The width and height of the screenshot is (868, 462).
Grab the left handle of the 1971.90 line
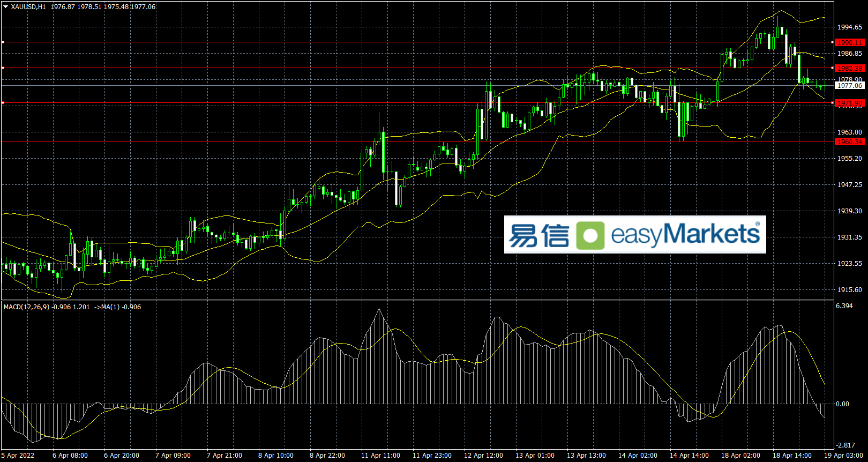click(3, 102)
